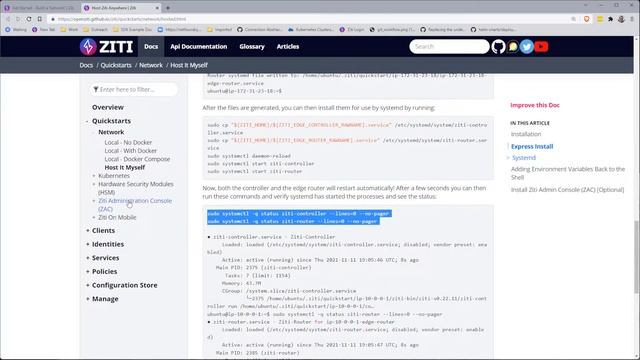Open the Kubernetes Clusters bookmark
The height and width of the screenshot is (360, 640).
(x=311, y=29)
